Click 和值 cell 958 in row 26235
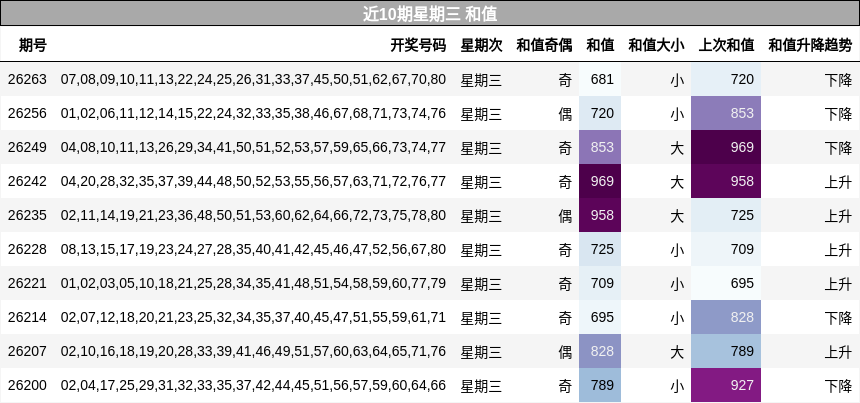Viewport: 860px width, 403px height. click(600, 215)
